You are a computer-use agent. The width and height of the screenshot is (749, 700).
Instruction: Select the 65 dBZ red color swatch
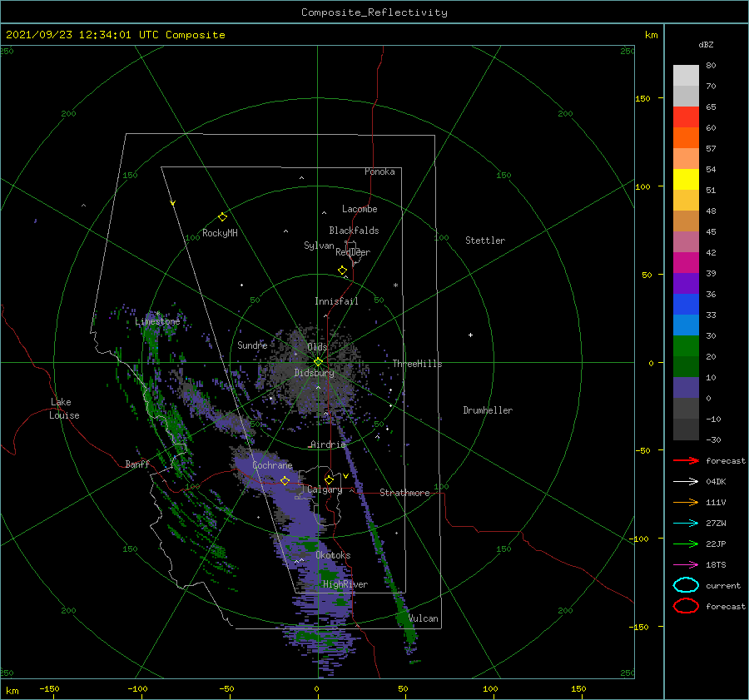(686, 117)
